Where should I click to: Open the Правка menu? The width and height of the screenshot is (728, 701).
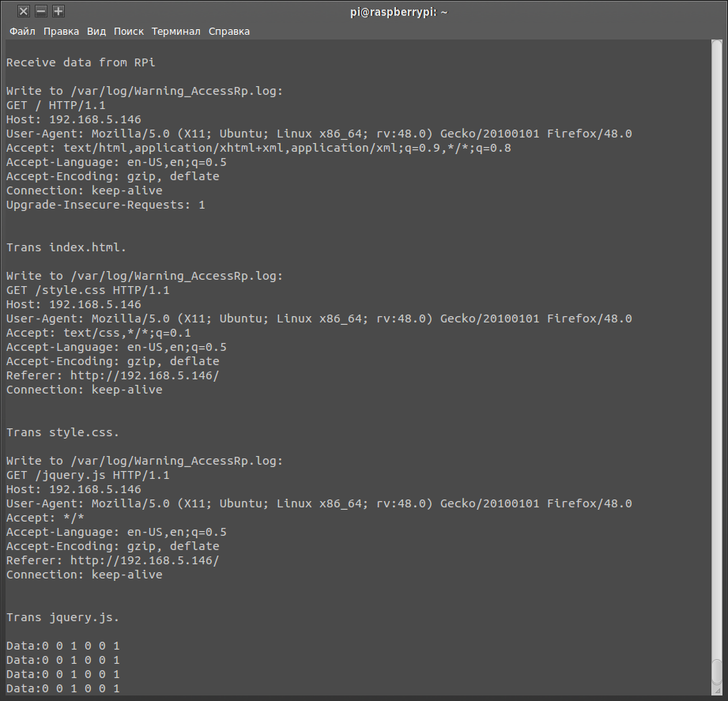[x=61, y=32]
